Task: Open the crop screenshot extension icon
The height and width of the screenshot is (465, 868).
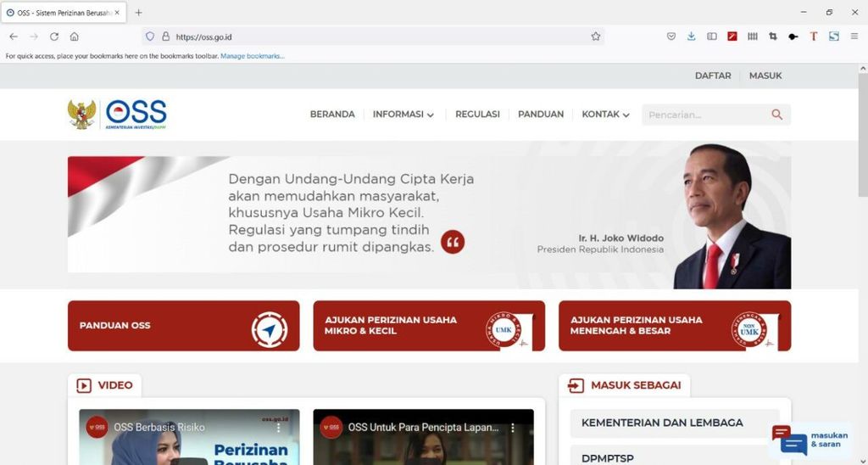Action: pyautogui.click(x=773, y=36)
